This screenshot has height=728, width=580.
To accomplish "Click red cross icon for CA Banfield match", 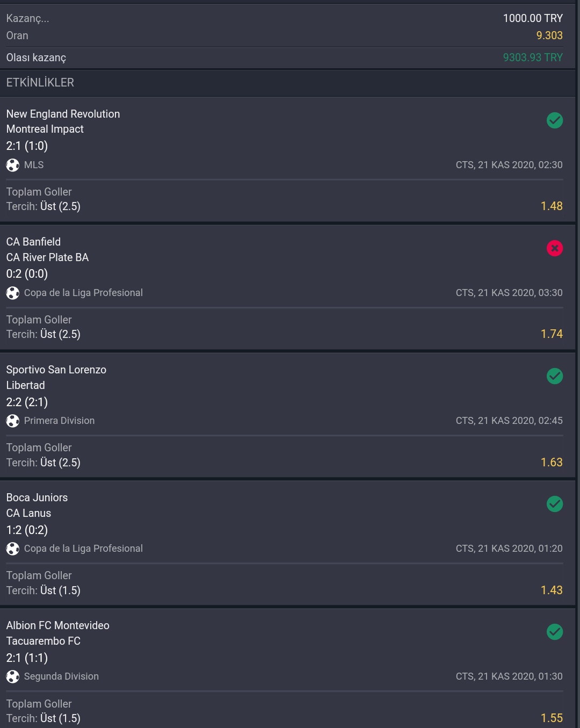I will (x=555, y=248).
